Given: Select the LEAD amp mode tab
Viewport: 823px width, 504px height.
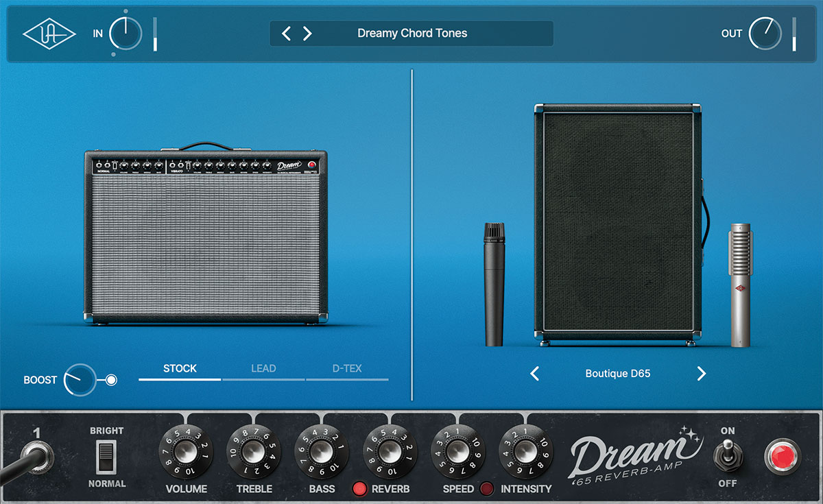Looking at the screenshot, I should pyautogui.click(x=263, y=369).
